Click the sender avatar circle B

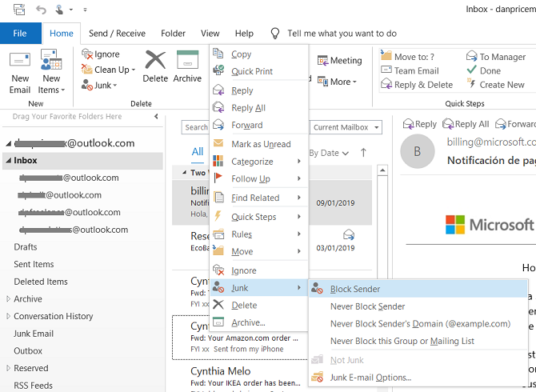417,151
